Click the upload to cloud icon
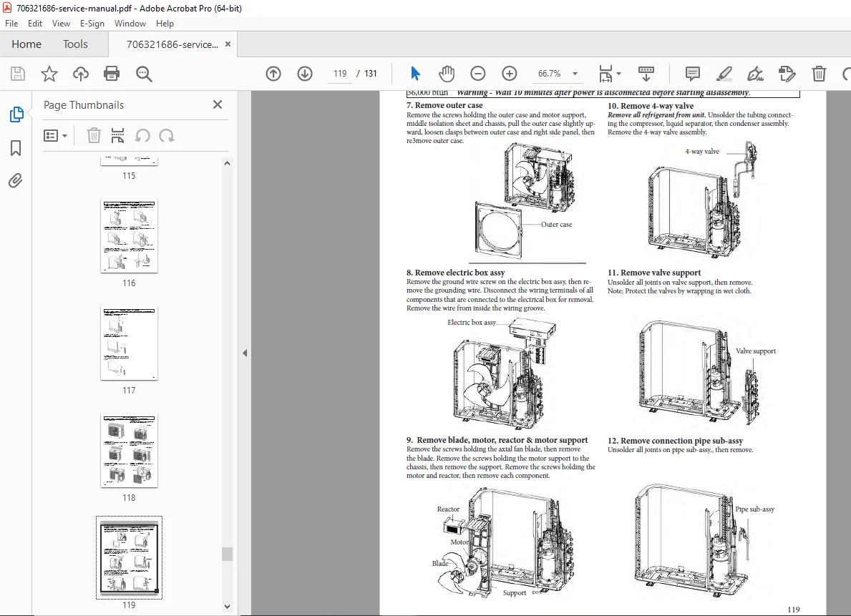851x616 pixels. click(x=81, y=73)
